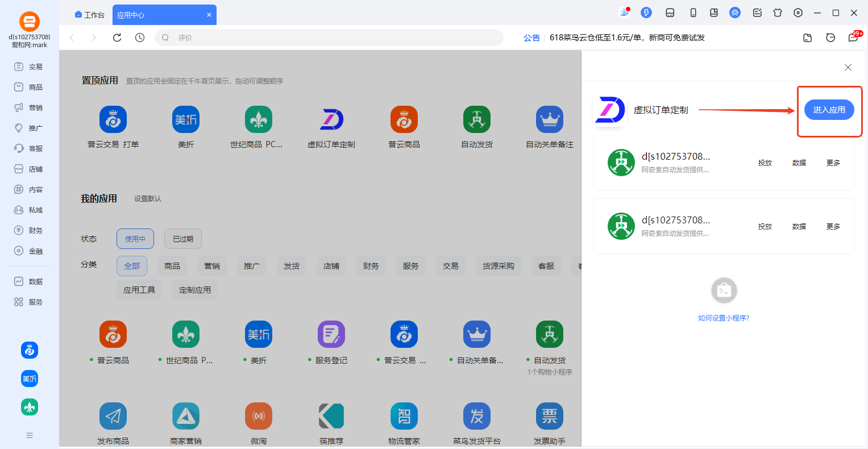Filter apps by 商品 category
Screen dimensions: 868x449
172,266
